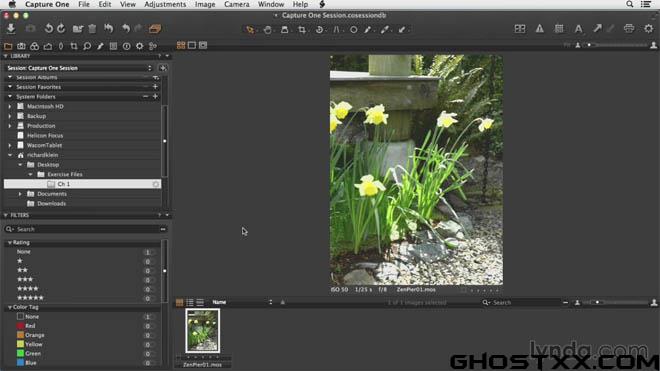Screen dimensions: 660x371
Task: Open preferences with toolbar gear icon
Action: tap(649, 29)
